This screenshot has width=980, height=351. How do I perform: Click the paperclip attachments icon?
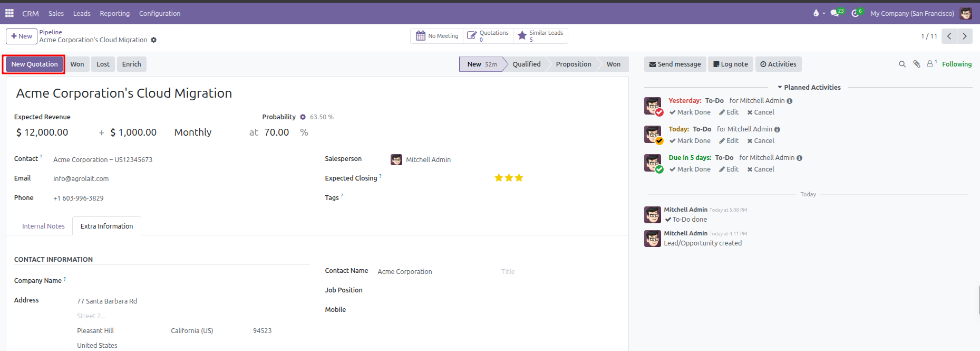pos(917,64)
